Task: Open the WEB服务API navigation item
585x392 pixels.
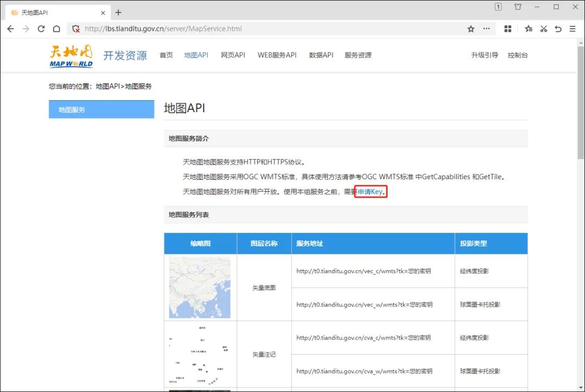Action: coord(277,55)
